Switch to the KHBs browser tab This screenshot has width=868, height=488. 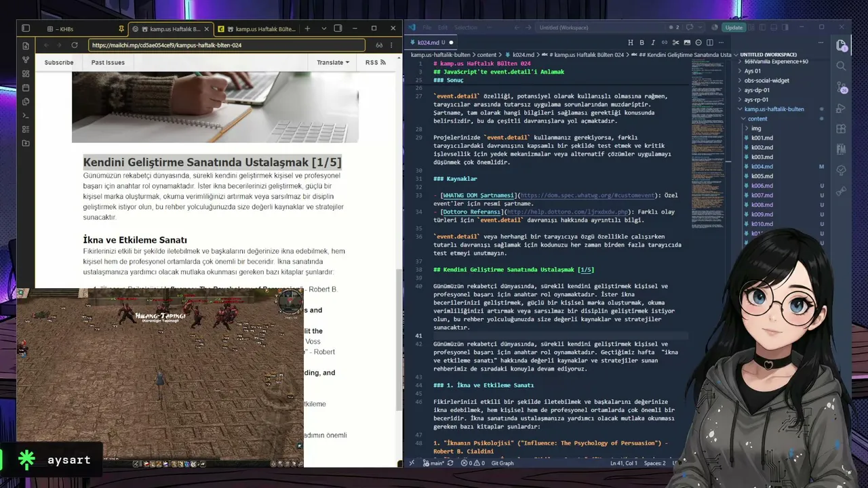pos(81,28)
